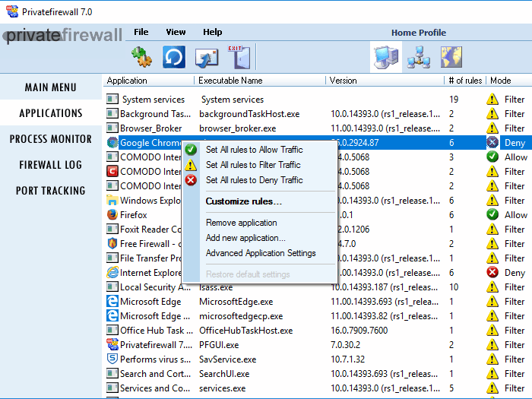Screen dimensions: 532x399
Task: Click the Microsoft Edge MicrosoftEdge.exe icon
Action: (x=112, y=301)
